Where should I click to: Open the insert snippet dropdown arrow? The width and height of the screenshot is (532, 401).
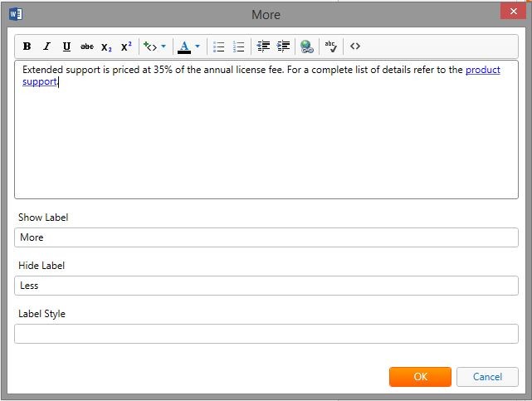(164, 46)
